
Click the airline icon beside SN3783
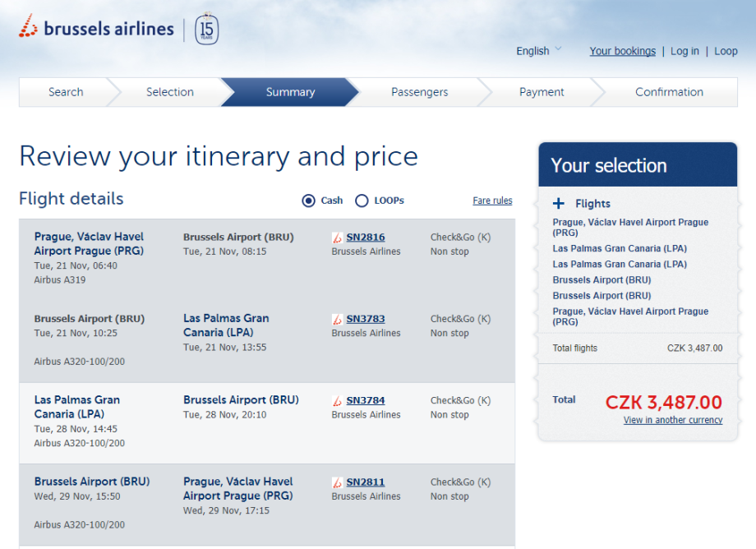pyautogui.click(x=337, y=319)
